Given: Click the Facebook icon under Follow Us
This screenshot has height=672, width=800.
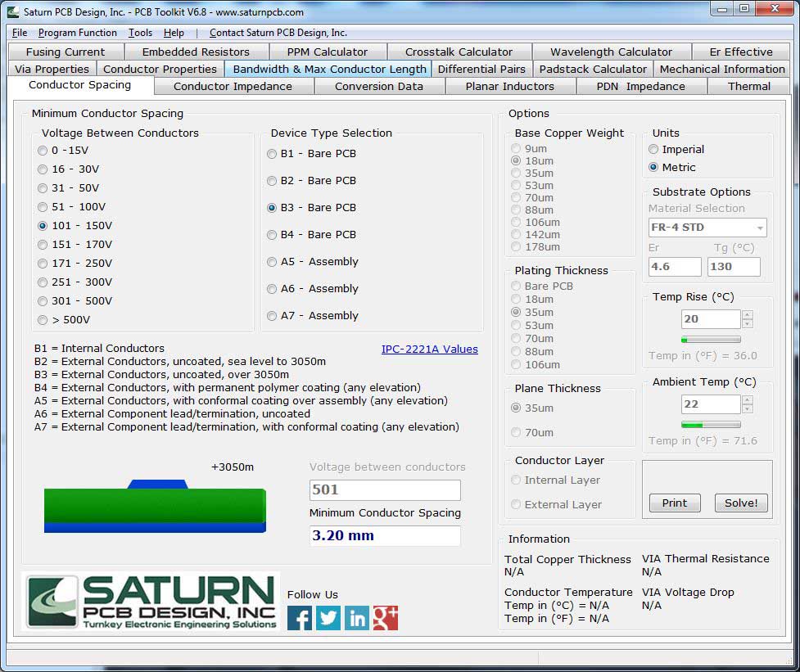Looking at the screenshot, I should point(300,618).
